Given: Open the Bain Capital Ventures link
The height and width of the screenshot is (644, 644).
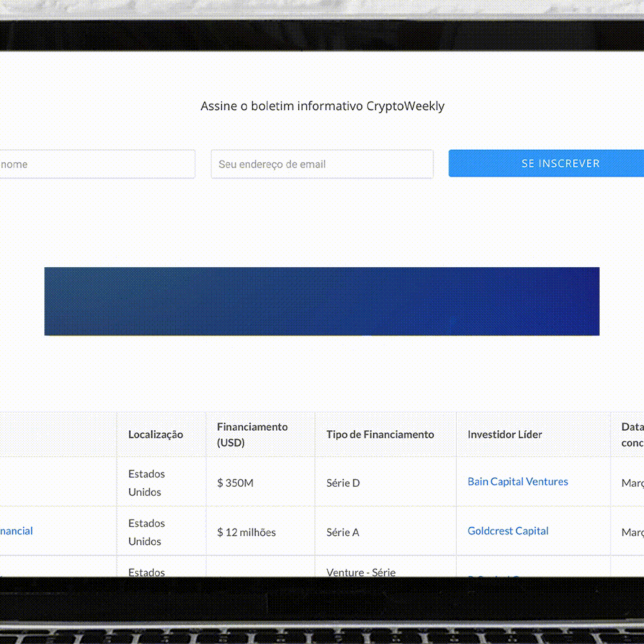Looking at the screenshot, I should (x=518, y=482).
